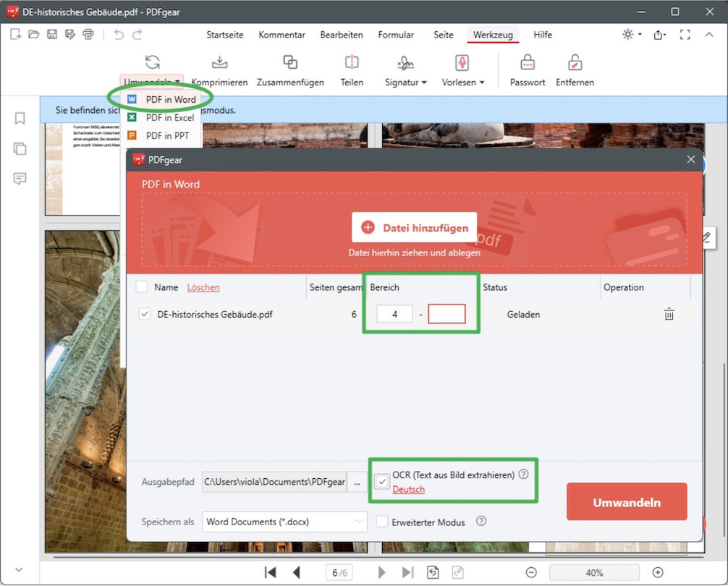Toggle the OCR text extraction checkbox
Image resolution: width=728 pixels, height=586 pixels.
coord(381,481)
